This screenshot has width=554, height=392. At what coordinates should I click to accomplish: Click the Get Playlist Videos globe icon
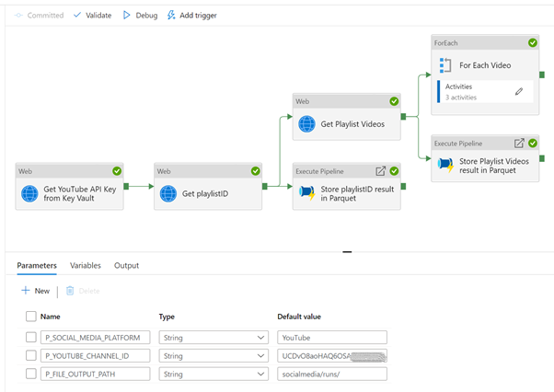tap(307, 124)
